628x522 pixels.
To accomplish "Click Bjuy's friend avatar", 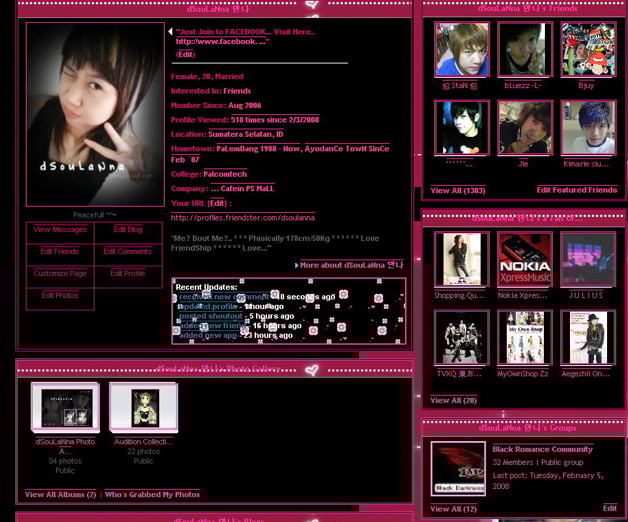I will click(587, 50).
